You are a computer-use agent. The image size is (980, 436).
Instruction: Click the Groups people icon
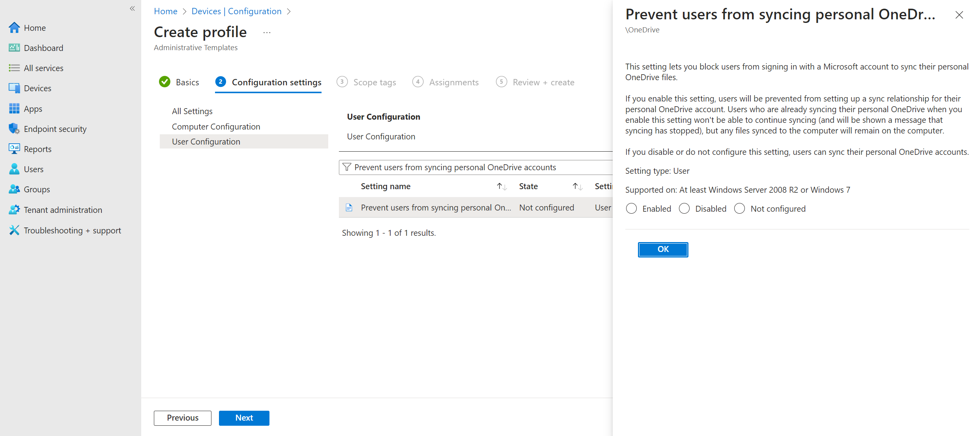coord(14,189)
